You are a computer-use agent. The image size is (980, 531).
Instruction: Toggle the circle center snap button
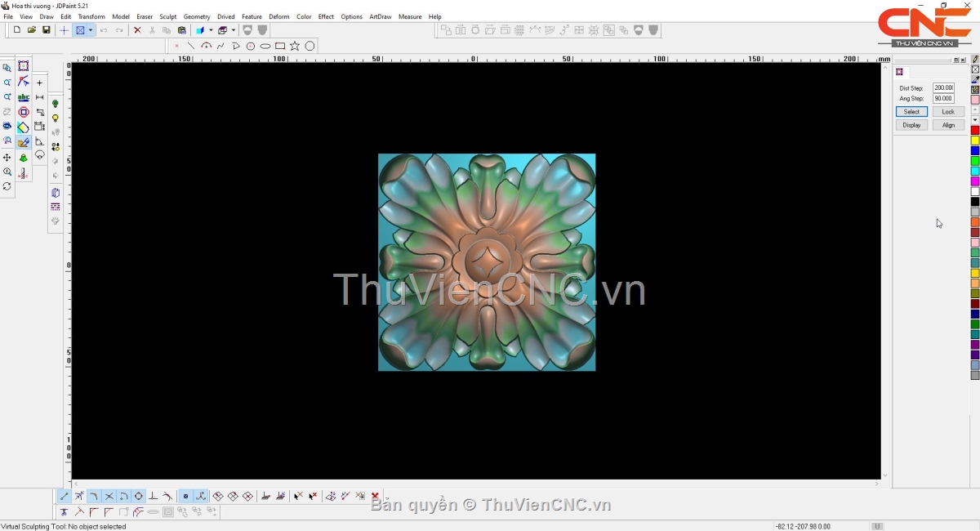[x=138, y=497]
